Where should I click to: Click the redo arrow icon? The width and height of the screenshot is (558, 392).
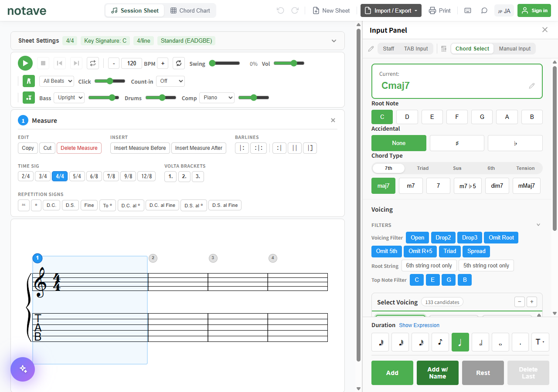coord(295,10)
